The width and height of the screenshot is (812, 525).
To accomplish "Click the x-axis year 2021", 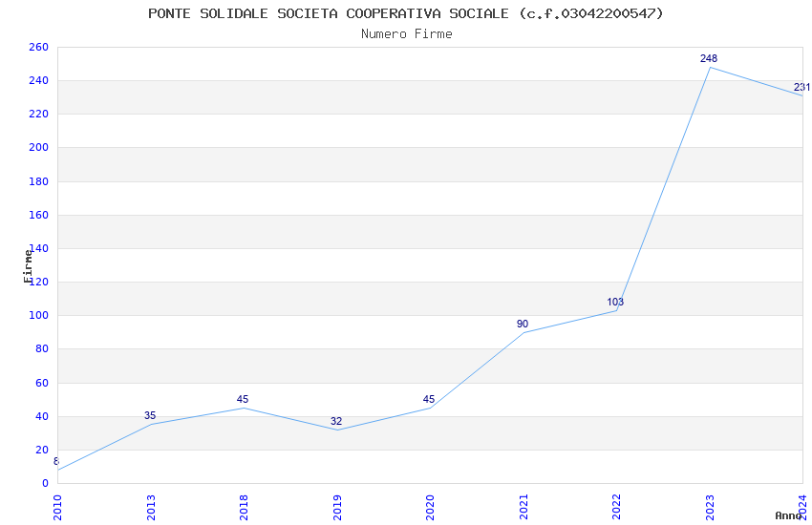I will [x=524, y=508].
